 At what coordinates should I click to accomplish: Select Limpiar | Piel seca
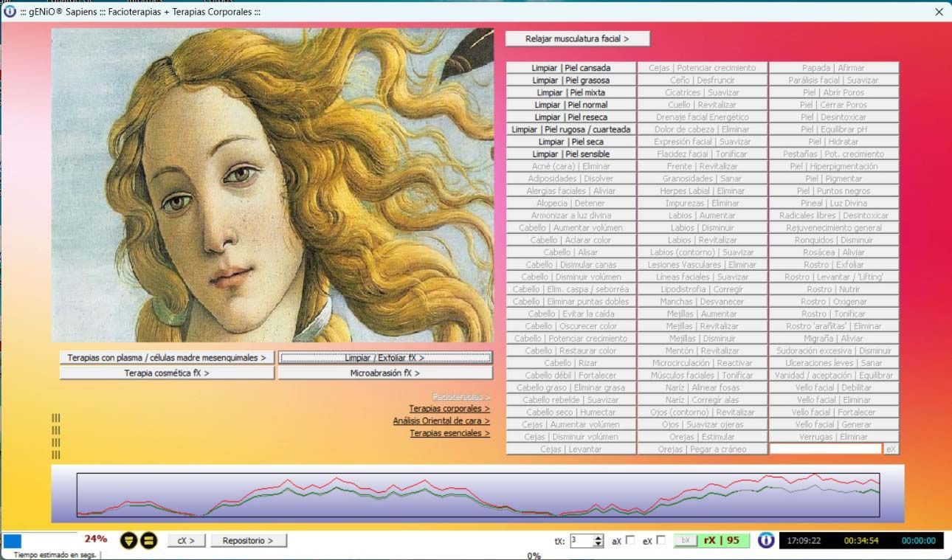click(571, 142)
